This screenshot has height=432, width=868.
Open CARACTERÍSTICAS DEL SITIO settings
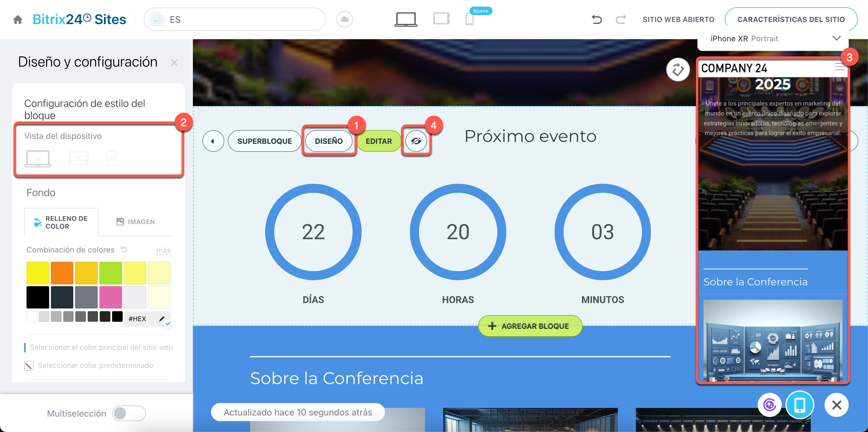(x=791, y=20)
